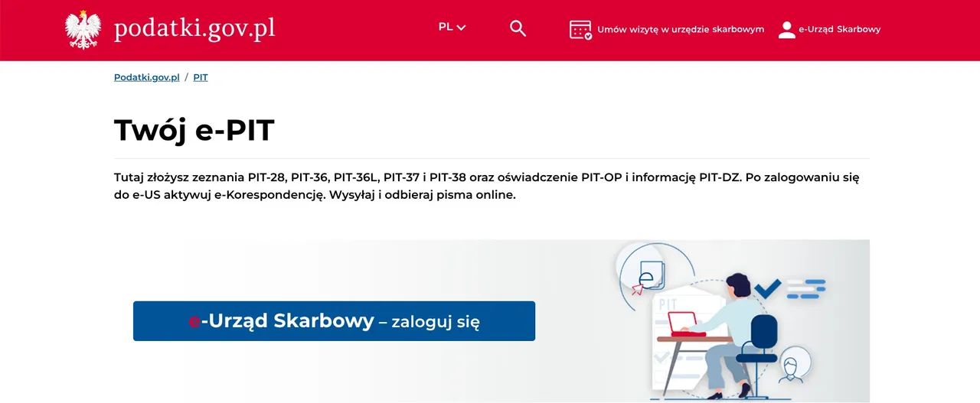980x403 pixels.
Task: Click the chevron arrow beside PL
Action: tap(461, 28)
